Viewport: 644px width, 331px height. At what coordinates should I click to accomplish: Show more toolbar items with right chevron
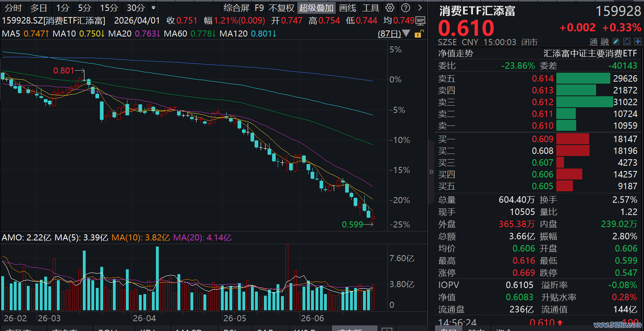click(x=420, y=8)
